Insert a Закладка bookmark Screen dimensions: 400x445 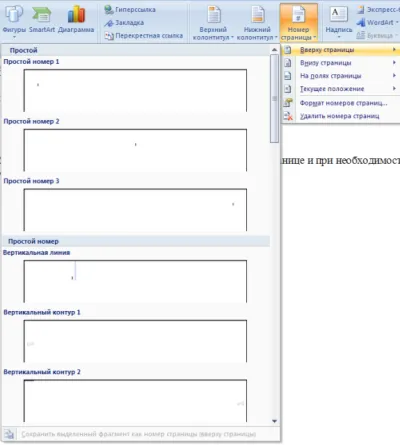pyautogui.click(x=124, y=23)
